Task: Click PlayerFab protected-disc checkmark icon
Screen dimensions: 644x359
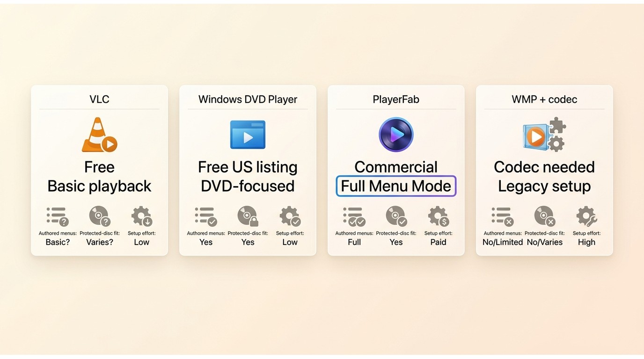Action: (396, 216)
